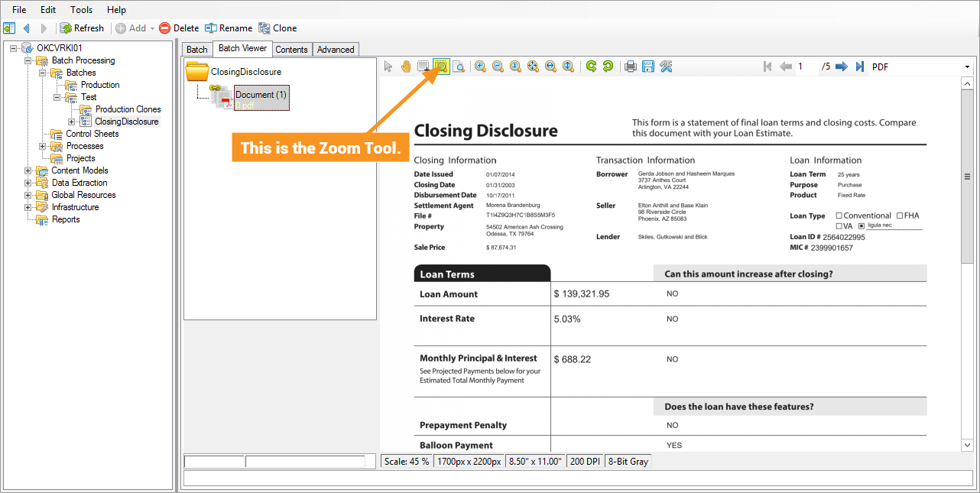The image size is (980, 493).
Task: Set zoom to actual size (1:1) icon
Action: point(515,66)
